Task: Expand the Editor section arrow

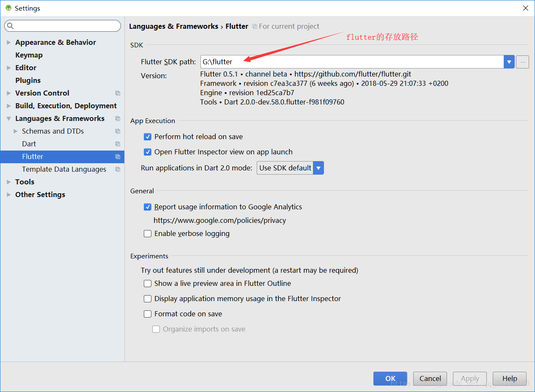Action: 8,68
